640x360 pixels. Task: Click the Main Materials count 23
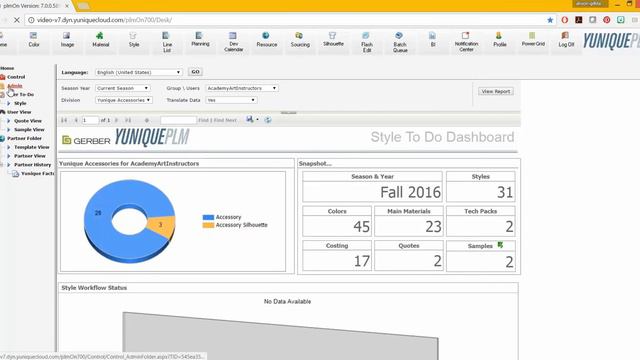point(433,227)
